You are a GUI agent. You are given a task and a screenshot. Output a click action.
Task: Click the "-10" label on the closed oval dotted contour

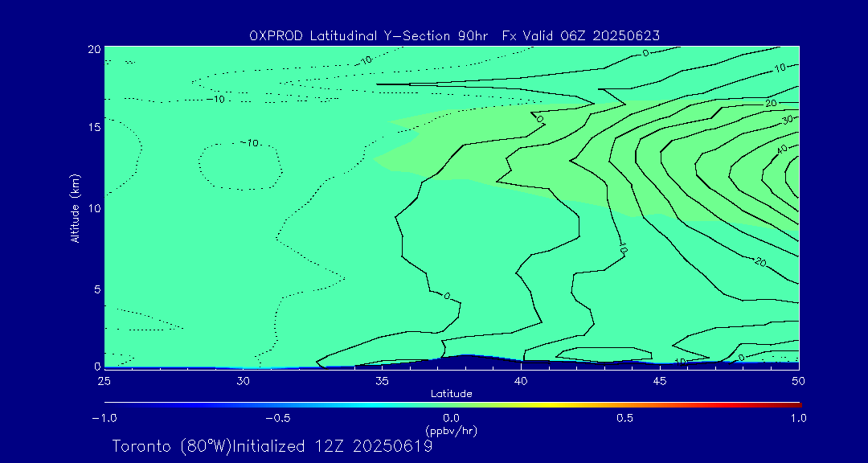(x=249, y=143)
